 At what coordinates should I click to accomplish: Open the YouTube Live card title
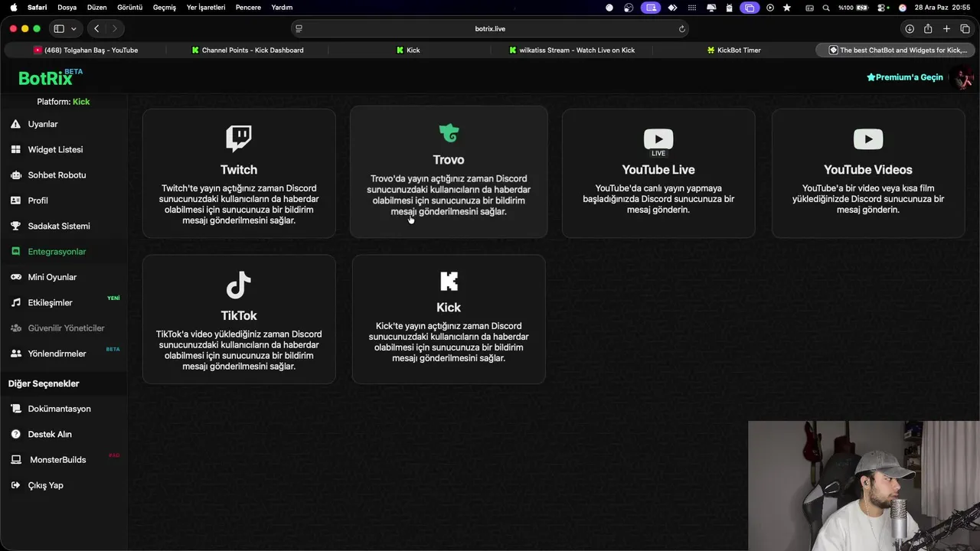658,170
